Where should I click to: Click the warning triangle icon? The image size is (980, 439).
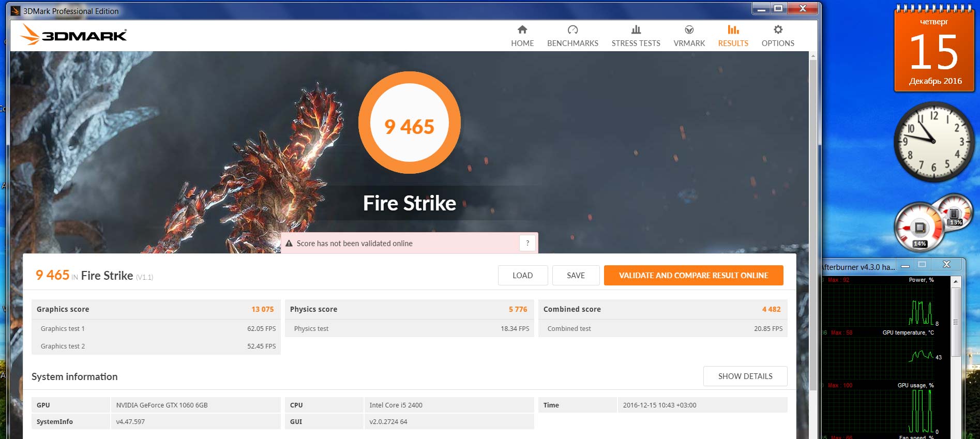tap(289, 243)
